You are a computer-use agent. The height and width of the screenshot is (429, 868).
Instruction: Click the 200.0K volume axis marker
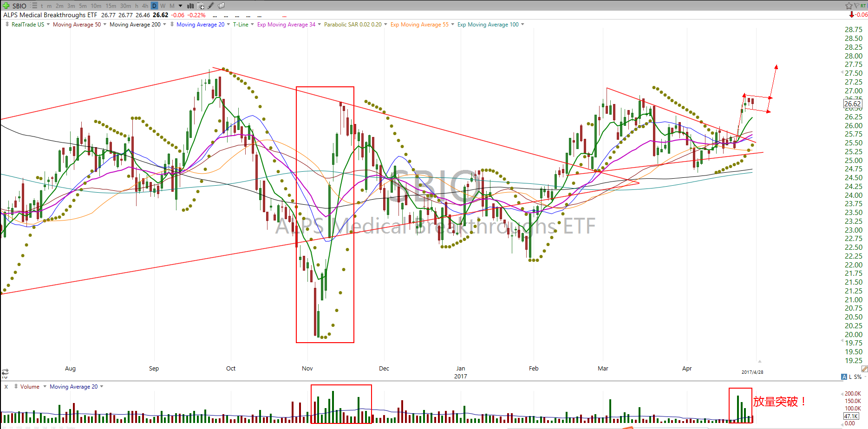pos(853,393)
